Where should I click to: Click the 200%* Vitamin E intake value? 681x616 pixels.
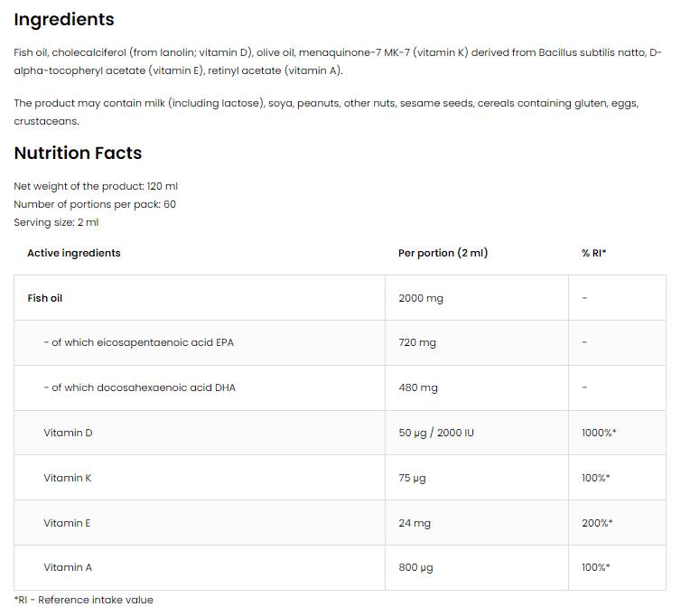(597, 523)
